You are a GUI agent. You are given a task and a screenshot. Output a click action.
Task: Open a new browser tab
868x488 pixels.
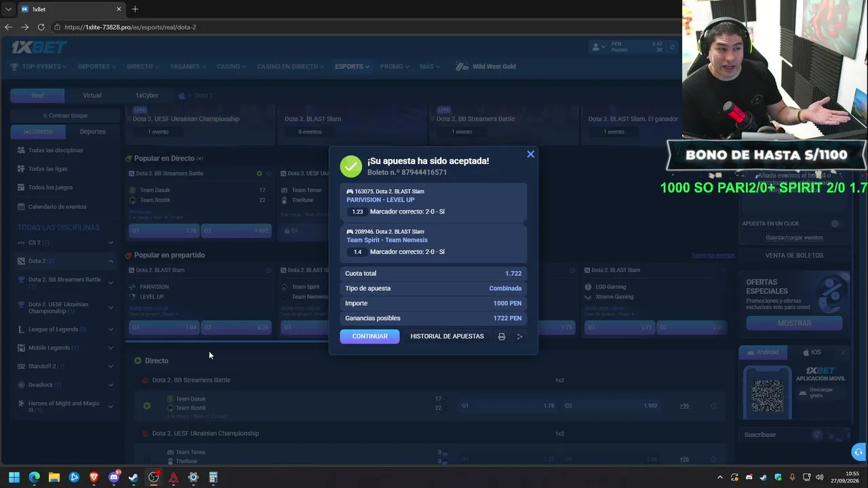click(x=135, y=9)
